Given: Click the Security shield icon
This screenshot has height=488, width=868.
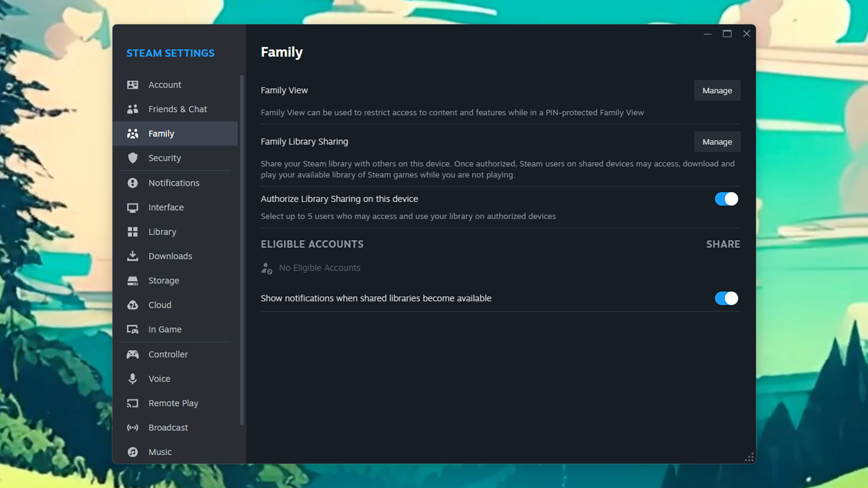Looking at the screenshot, I should pyautogui.click(x=134, y=158).
